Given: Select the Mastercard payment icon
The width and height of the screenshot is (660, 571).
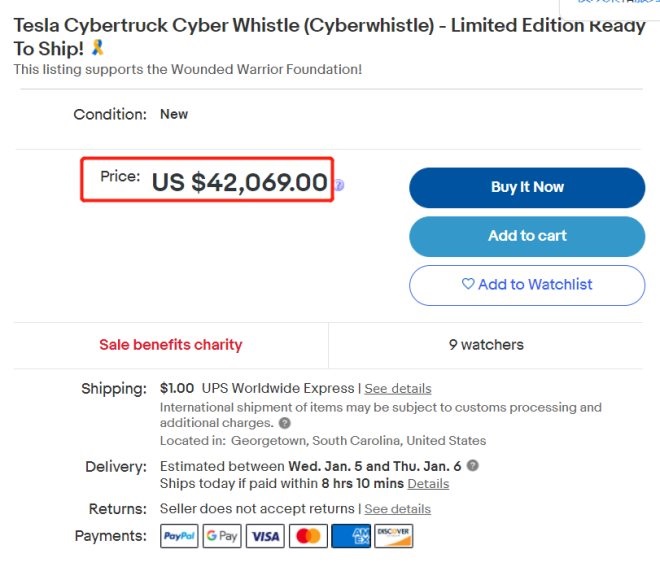Looking at the screenshot, I should pyautogui.click(x=308, y=537).
